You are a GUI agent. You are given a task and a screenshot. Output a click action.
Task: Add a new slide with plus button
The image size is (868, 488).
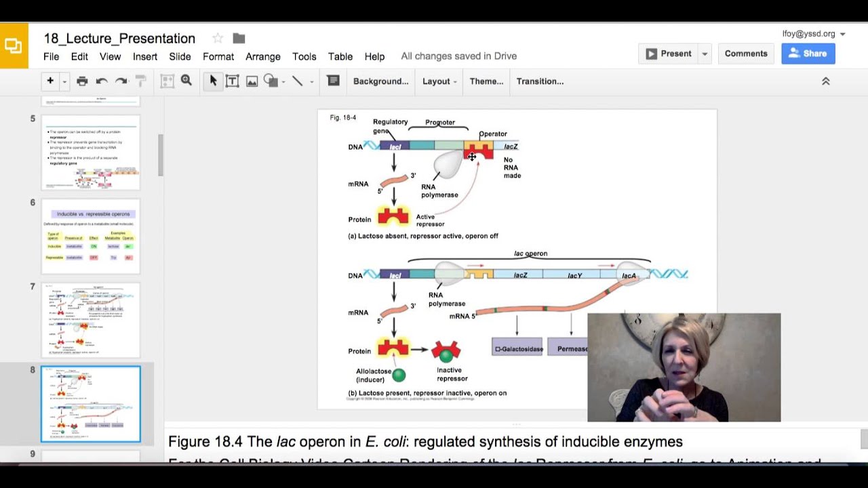point(50,81)
